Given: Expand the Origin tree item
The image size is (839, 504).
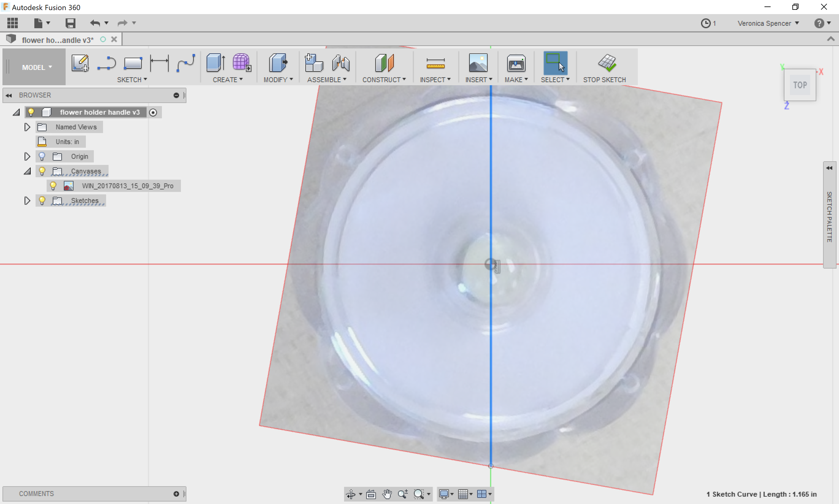Looking at the screenshot, I should (26, 156).
